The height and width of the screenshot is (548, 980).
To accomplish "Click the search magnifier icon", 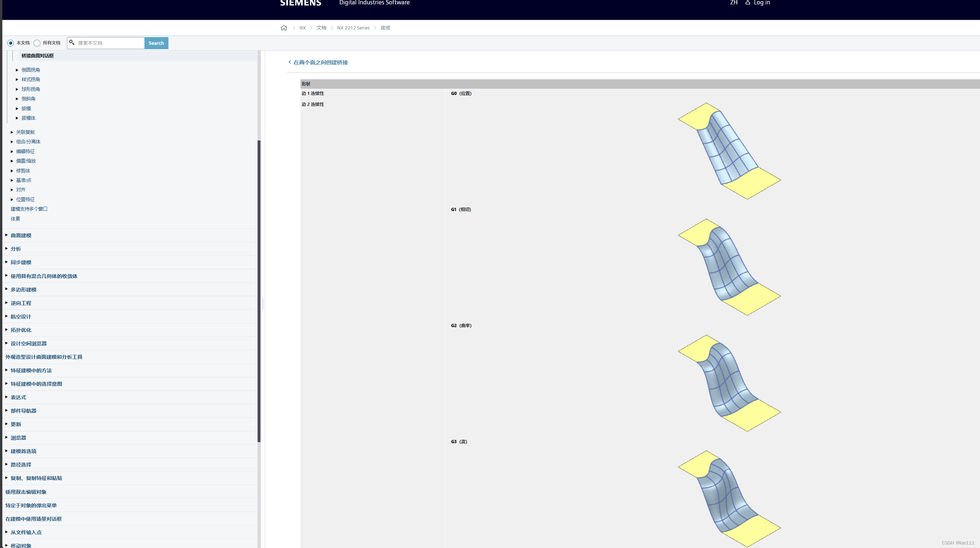I will [x=72, y=43].
